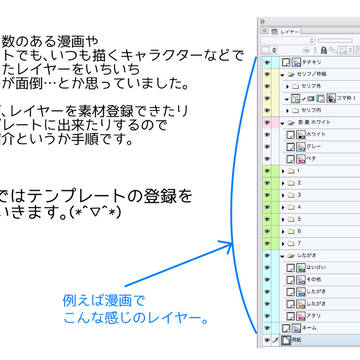Click the folder icon of folder 6
This screenshot has width=360, height=360.
coord(292,231)
